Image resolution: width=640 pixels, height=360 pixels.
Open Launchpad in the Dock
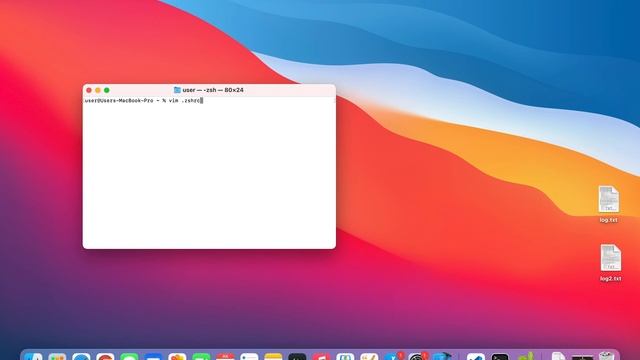click(57, 357)
